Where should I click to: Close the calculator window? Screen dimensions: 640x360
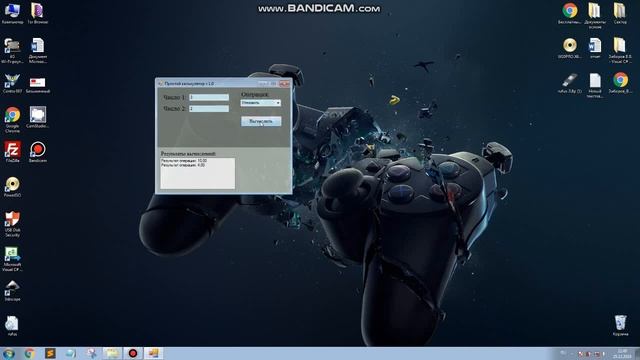(x=284, y=84)
